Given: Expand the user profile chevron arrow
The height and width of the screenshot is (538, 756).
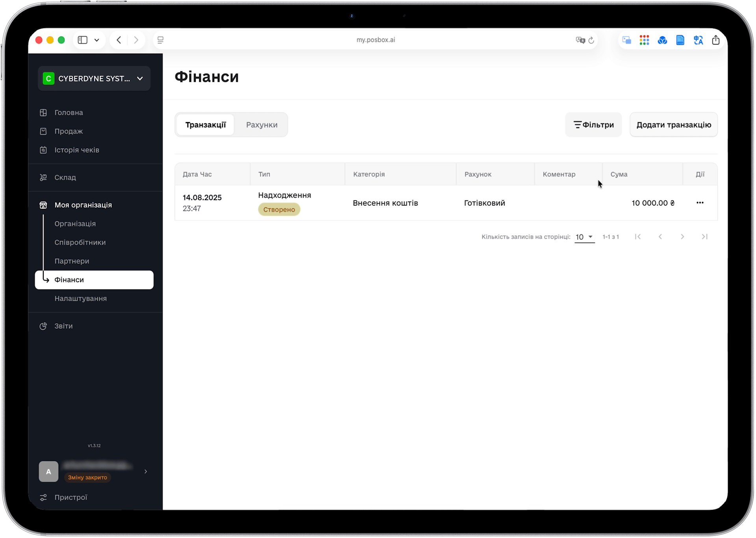Looking at the screenshot, I should [x=146, y=471].
